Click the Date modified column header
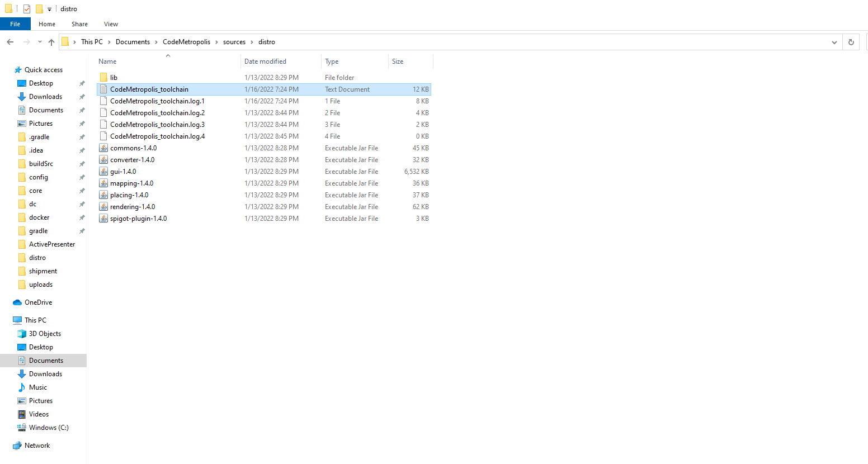Image resolution: width=868 pixels, height=464 pixels. pos(266,61)
